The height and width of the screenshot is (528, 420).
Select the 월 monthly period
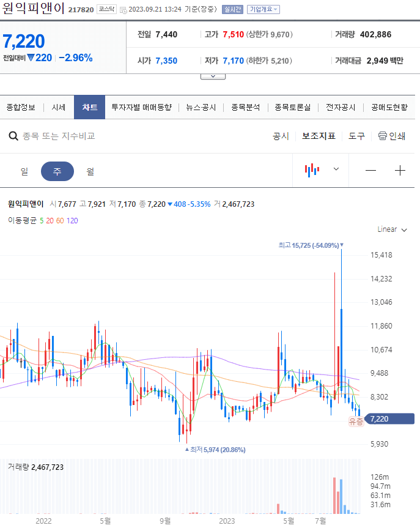coord(90,171)
